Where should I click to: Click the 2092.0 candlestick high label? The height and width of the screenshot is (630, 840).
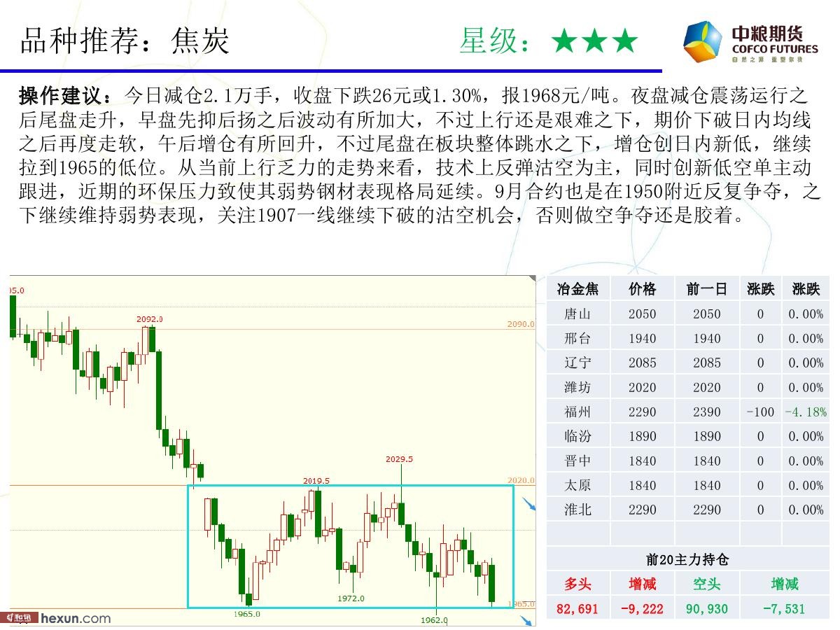tap(149, 319)
